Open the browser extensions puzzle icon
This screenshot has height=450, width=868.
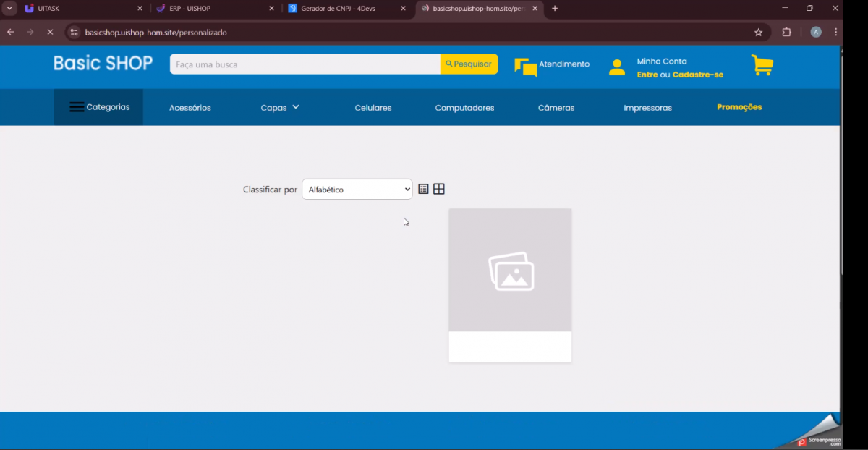pyautogui.click(x=786, y=33)
